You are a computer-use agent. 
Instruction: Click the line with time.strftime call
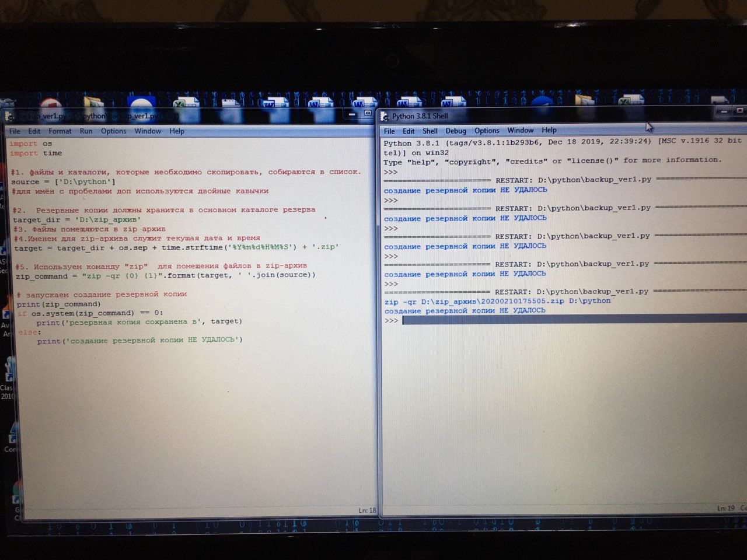click(176, 247)
